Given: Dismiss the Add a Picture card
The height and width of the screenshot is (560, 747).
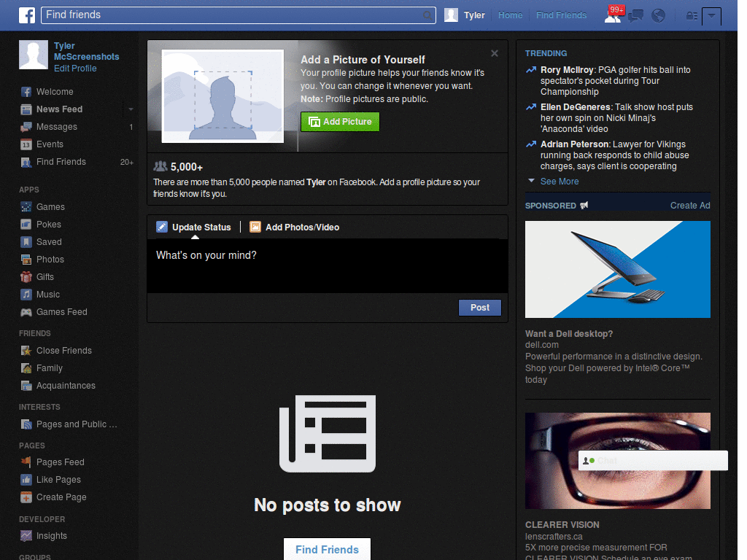Looking at the screenshot, I should tap(495, 53).
